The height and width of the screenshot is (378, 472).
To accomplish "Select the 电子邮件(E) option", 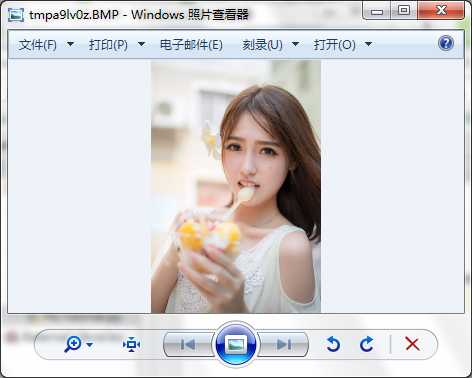I will point(191,45).
